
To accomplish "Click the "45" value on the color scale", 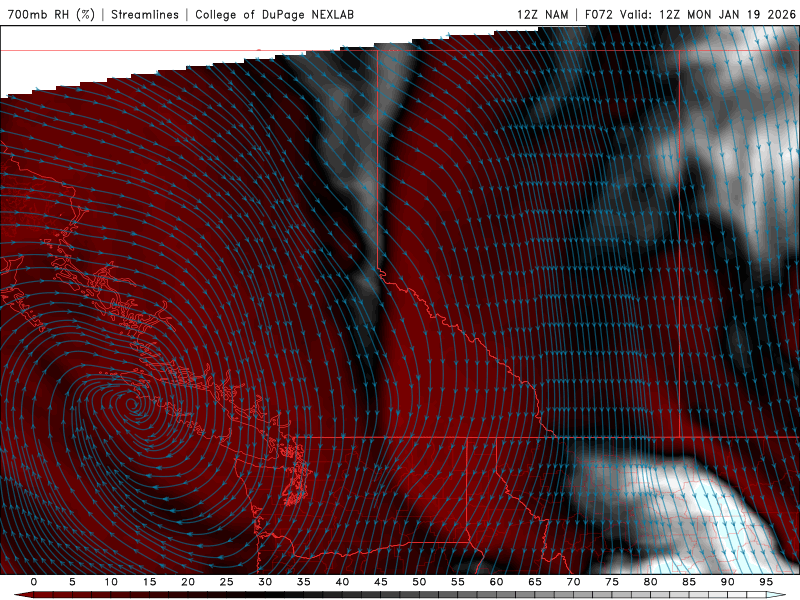I will tap(381, 582).
